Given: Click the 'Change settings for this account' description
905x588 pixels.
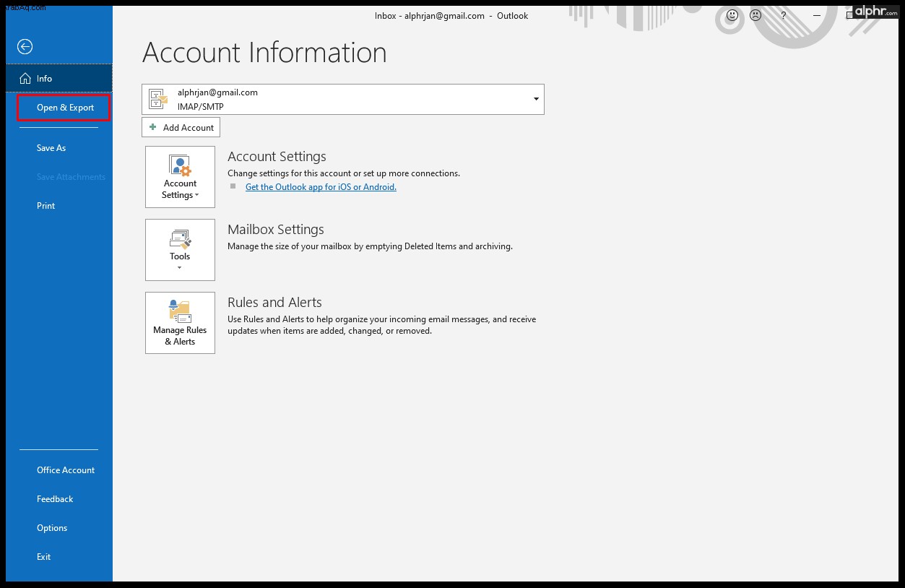Looking at the screenshot, I should (x=344, y=173).
